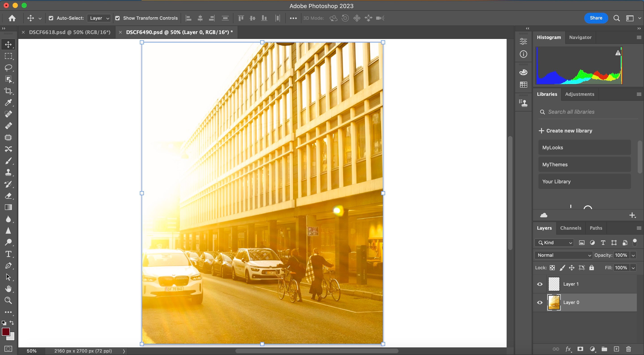Viewport: 644px width, 355px height.
Task: Click the dark red foreground color swatch
Action: [x=6, y=332]
